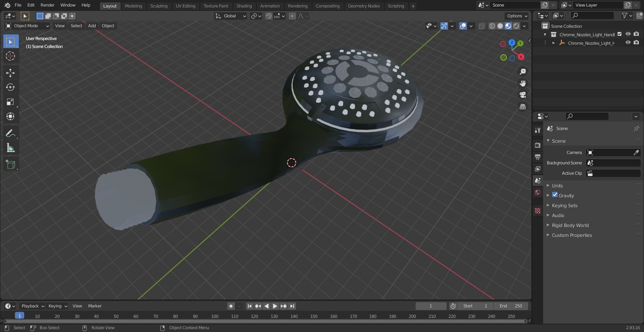Activate the Rotate tool
Image resolution: width=644 pixels, height=332 pixels.
coord(10,87)
